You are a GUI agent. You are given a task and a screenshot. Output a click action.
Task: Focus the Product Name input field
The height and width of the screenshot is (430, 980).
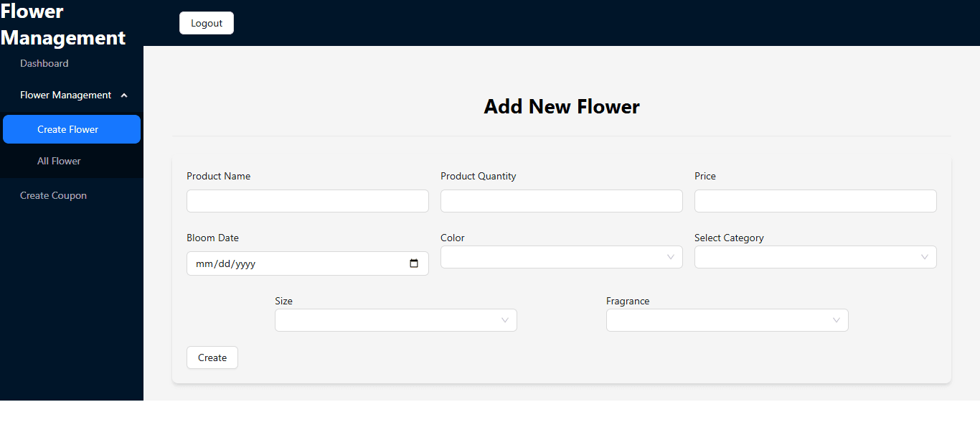tap(308, 201)
